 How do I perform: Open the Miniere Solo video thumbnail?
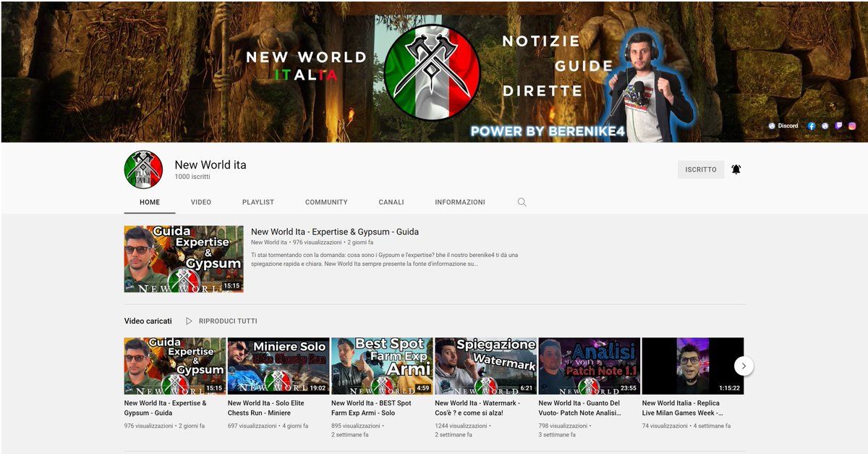278,366
